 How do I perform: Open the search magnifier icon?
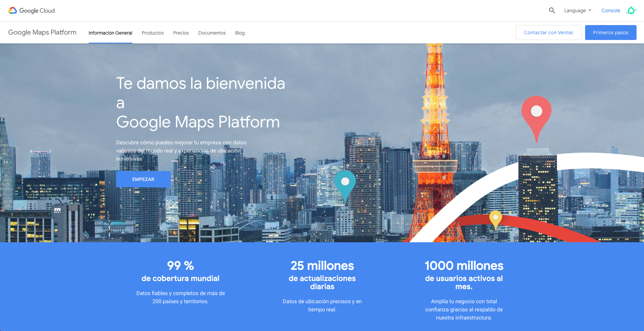click(x=552, y=11)
